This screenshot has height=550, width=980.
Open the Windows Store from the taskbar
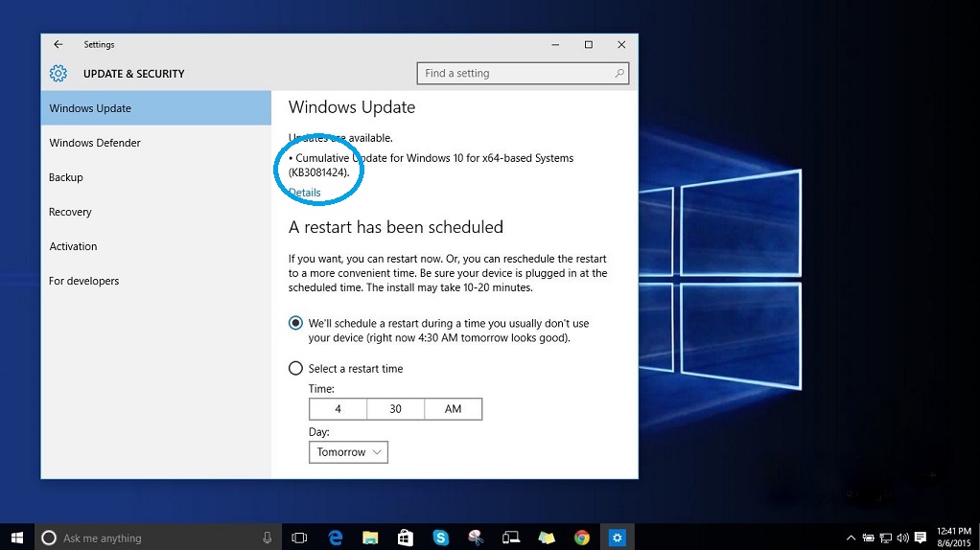[405, 538]
